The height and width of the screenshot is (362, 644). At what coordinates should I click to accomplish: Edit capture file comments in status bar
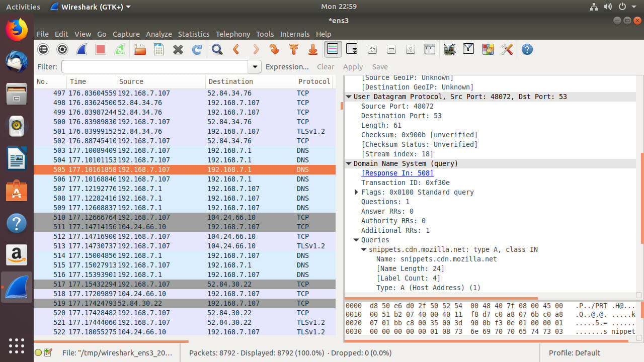point(48,353)
